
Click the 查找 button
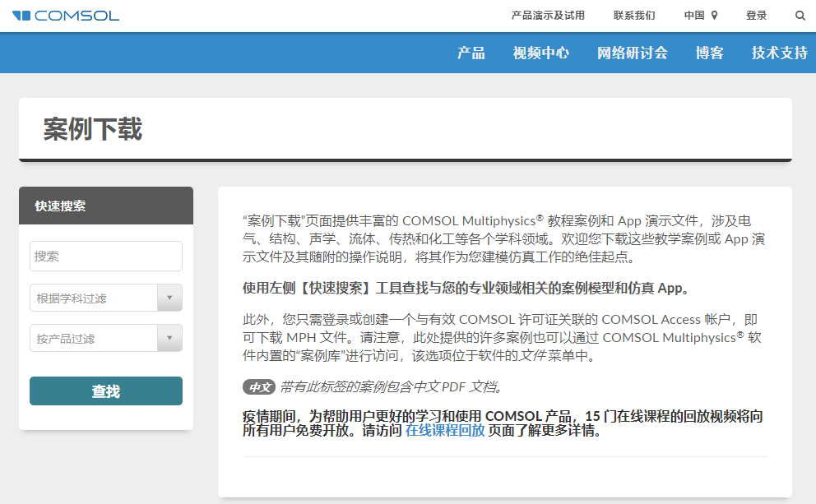(x=106, y=391)
